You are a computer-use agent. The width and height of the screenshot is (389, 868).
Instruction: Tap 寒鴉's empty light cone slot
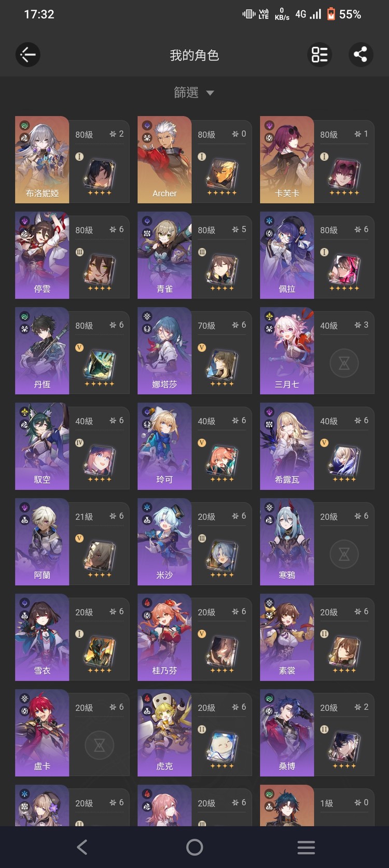point(344,554)
